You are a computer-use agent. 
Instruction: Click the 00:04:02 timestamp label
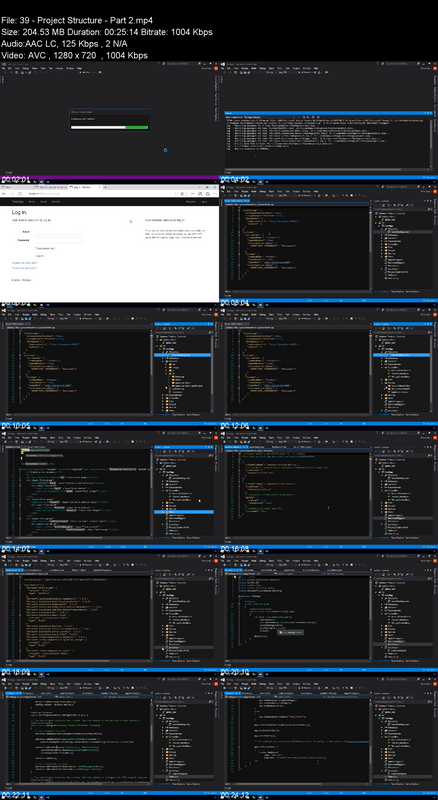click(x=235, y=180)
